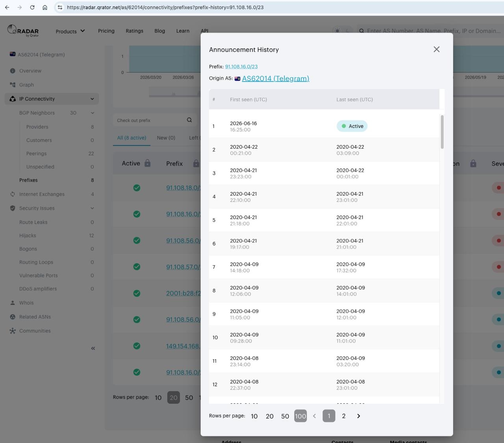Open the Ratings menu item
The height and width of the screenshot is (443, 504).
(x=134, y=31)
